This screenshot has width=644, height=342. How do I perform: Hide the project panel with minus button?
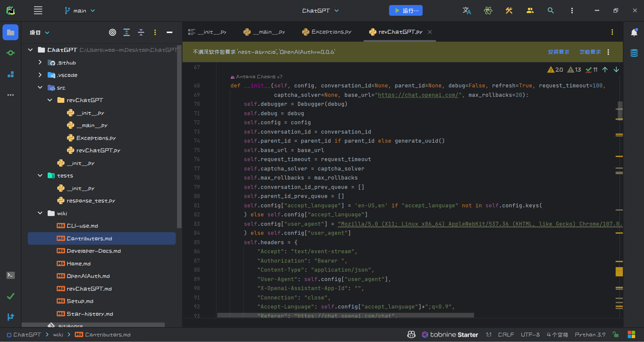(169, 32)
